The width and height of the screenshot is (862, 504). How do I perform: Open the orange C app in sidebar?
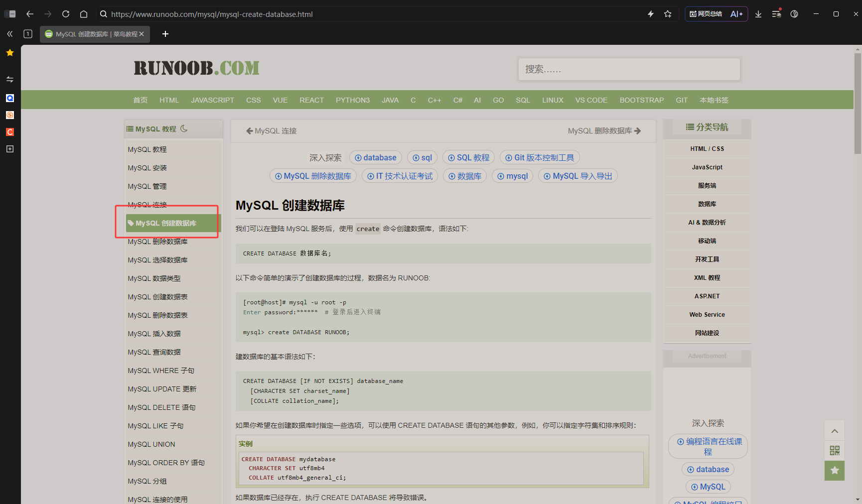(x=10, y=132)
